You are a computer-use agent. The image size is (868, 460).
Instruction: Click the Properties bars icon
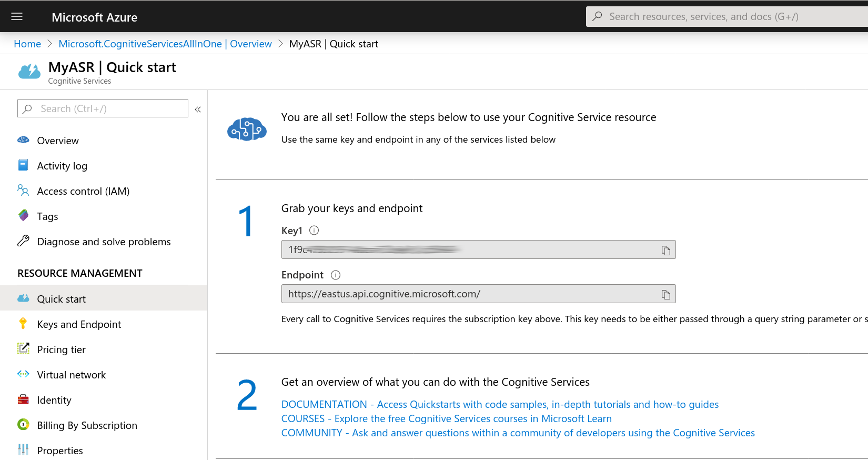click(23, 449)
